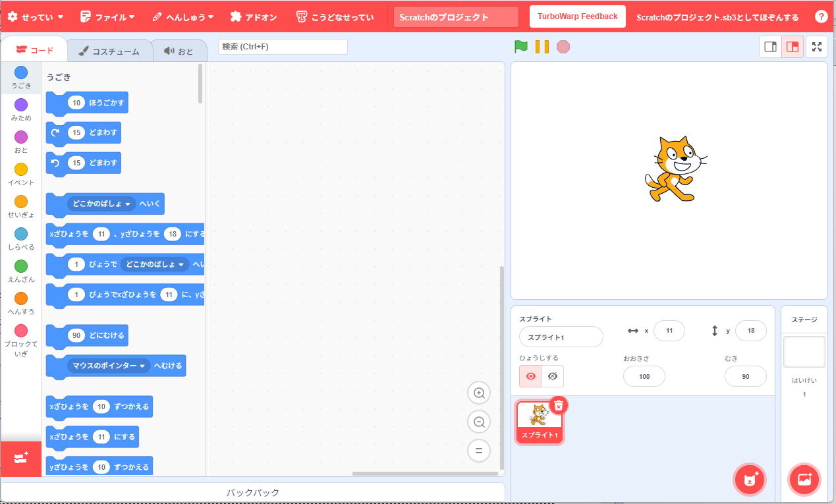This screenshot has width=836, height=504.
Task: Enter full screen stage mode
Action: click(x=817, y=47)
